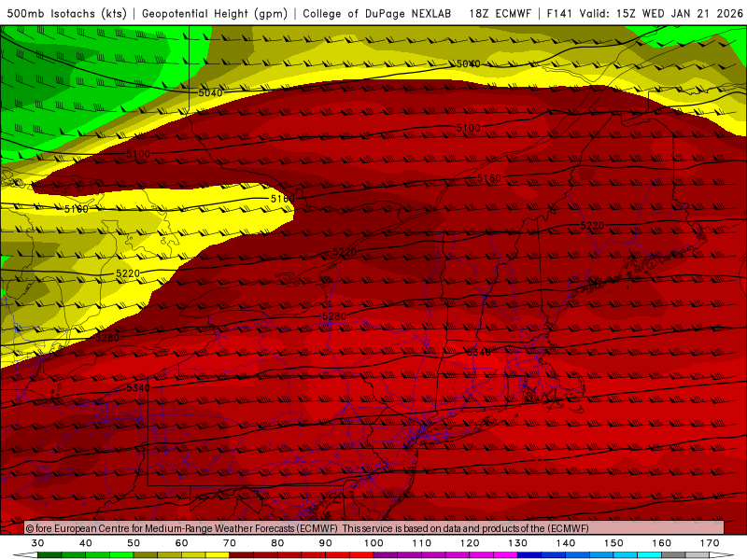Click the '500mb Isotachs (kts)' title text
747x560 pixels.
click(66, 13)
